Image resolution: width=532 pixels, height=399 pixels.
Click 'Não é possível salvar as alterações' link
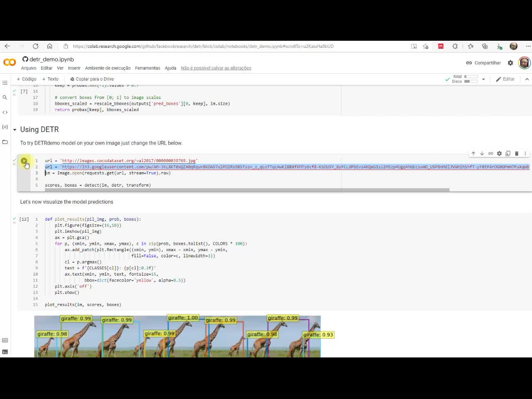point(216,68)
